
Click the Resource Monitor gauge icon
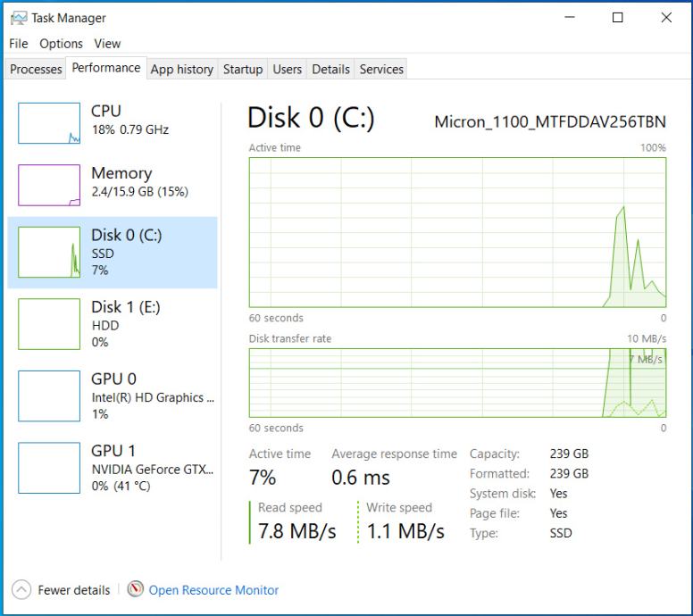point(136,589)
